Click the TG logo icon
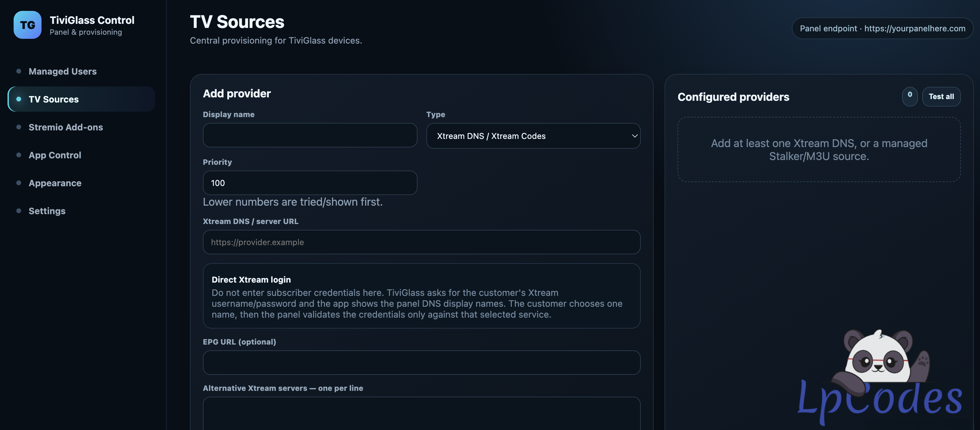This screenshot has width=980, height=430. (27, 25)
